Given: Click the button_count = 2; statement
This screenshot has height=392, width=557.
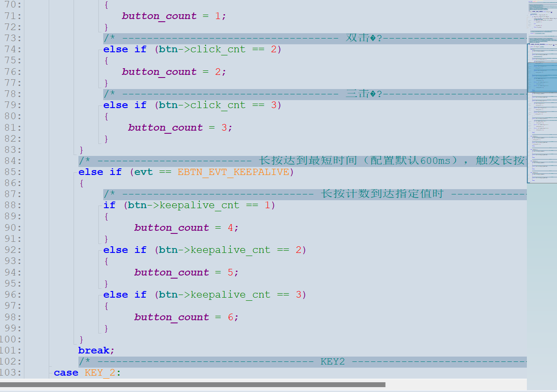Looking at the screenshot, I should pyautogui.click(x=174, y=72).
